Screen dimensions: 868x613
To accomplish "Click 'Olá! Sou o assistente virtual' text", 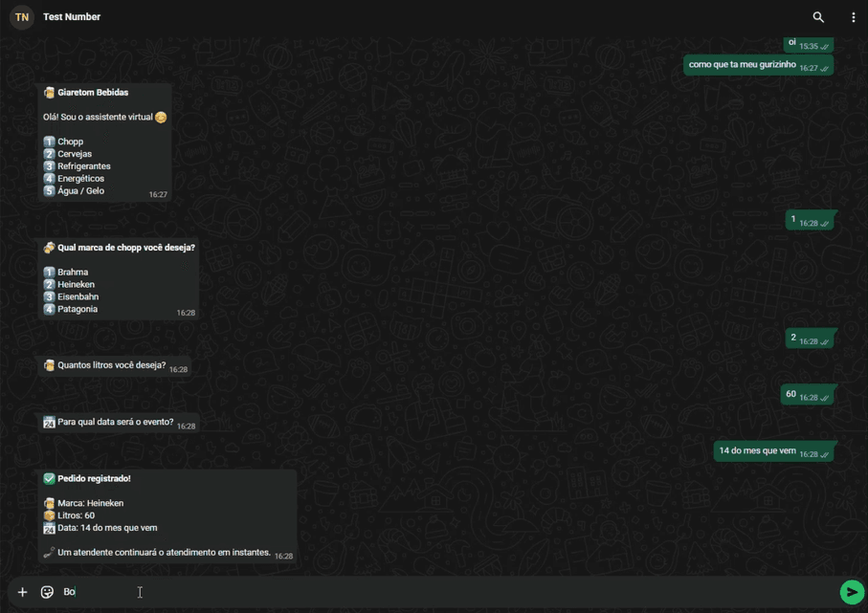I will pos(98,118).
